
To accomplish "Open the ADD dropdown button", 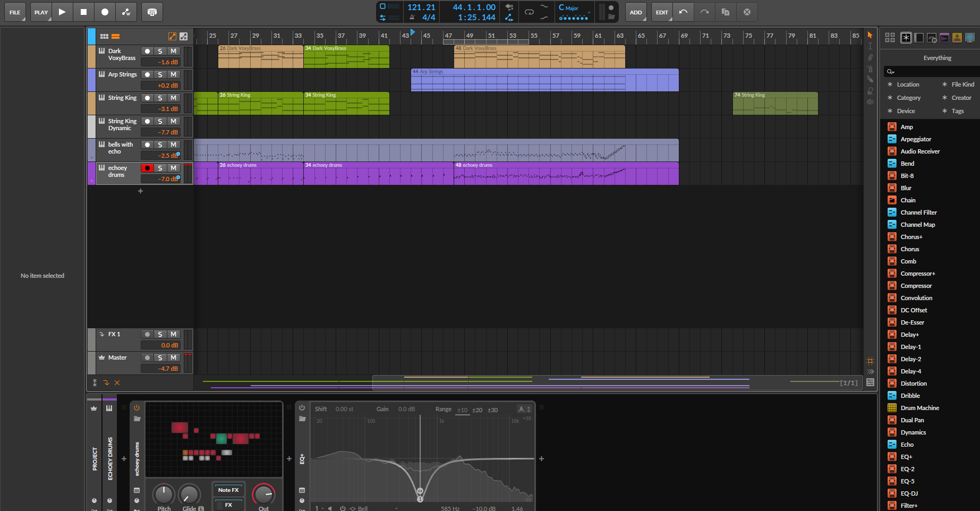I will [x=636, y=12].
